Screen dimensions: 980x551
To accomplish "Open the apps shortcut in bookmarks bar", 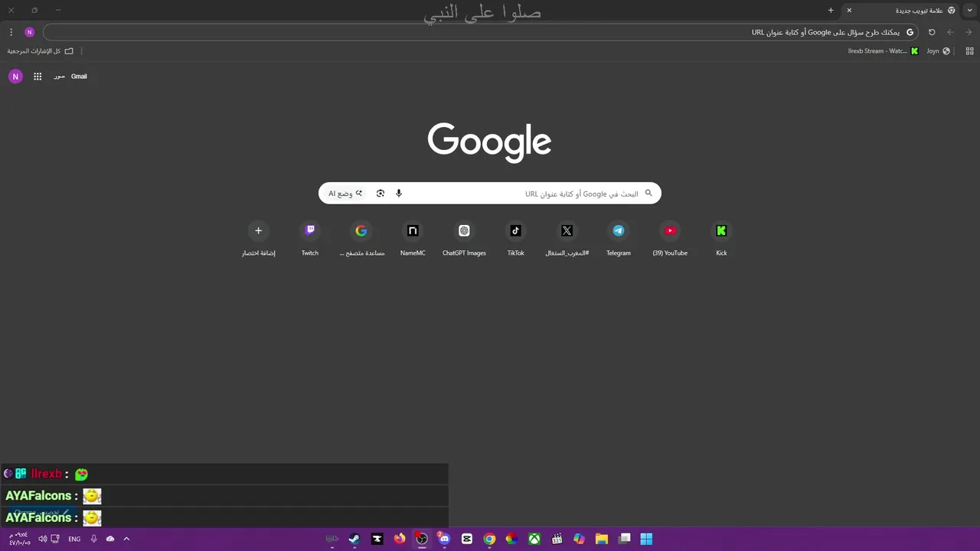I will [x=969, y=51].
